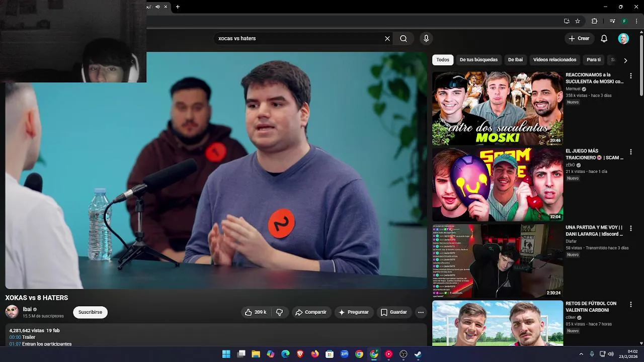The height and width of the screenshot is (362, 644).
Task: Open options menu for c0ker video
Action: tap(631, 305)
